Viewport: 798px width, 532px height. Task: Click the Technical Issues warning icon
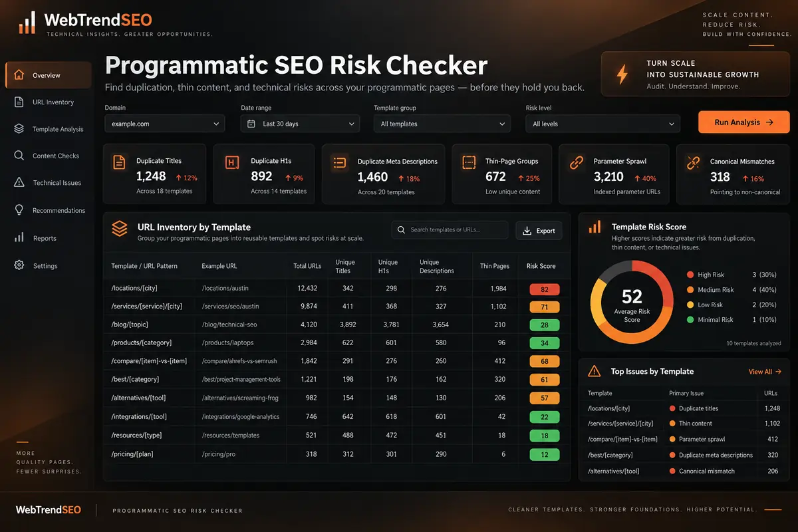[x=19, y=182]
